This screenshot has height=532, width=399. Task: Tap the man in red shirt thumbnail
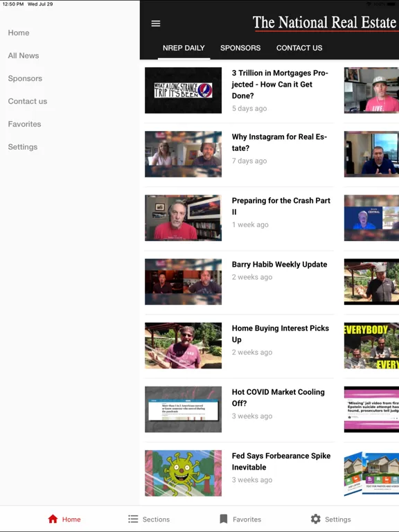coord(183,218)
